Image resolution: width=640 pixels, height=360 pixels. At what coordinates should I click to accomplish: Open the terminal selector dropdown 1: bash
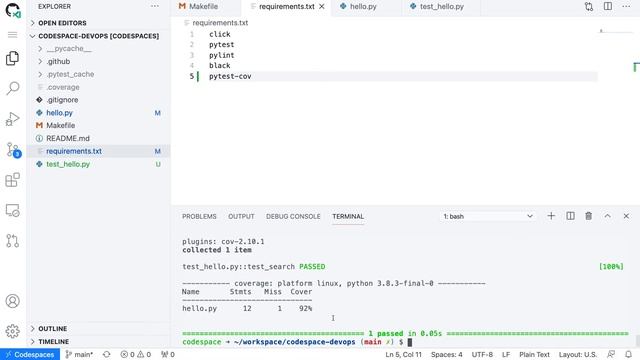[x=488, y=216]
